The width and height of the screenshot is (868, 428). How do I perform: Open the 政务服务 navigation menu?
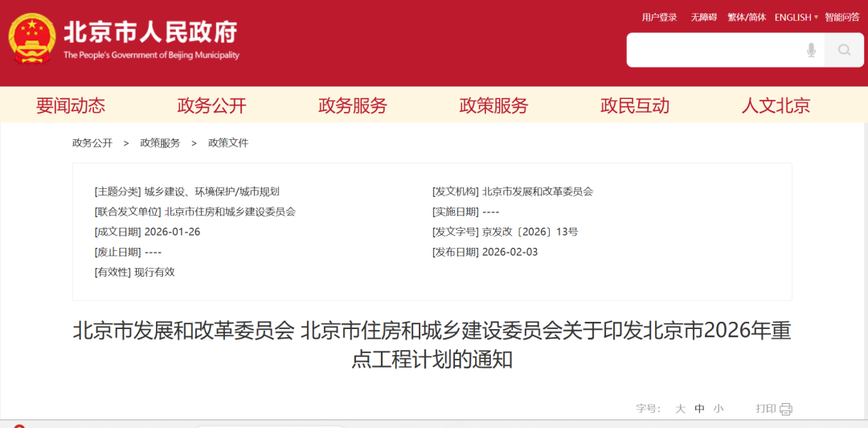click(x=353, y=105)
